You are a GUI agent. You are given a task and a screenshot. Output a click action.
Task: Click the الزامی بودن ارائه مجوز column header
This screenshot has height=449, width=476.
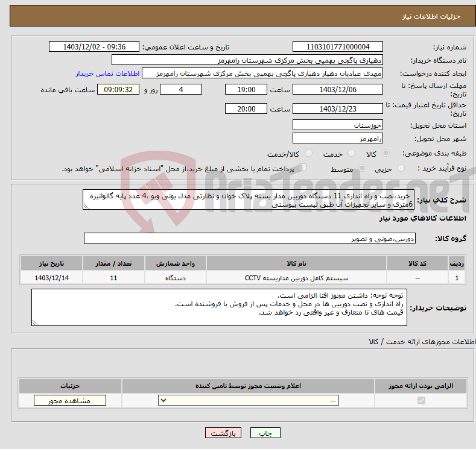point(420,386)
